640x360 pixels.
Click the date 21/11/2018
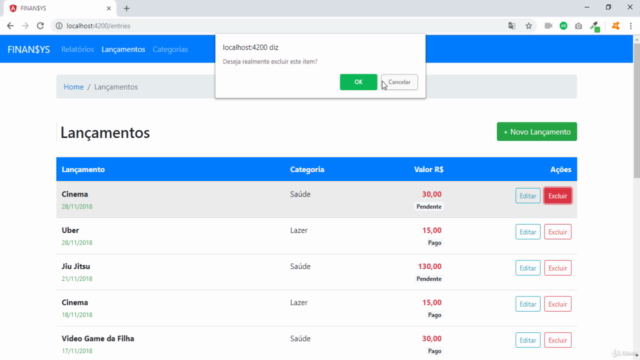point(77,279)
